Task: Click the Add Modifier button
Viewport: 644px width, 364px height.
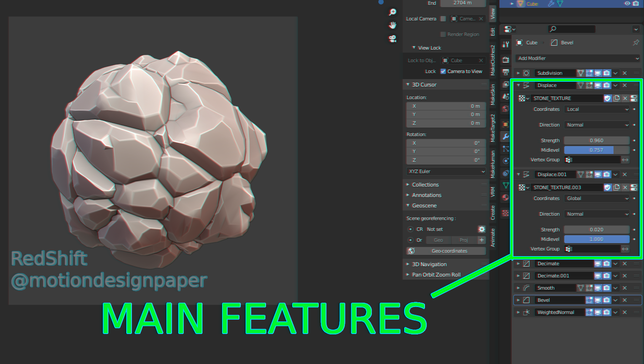Action: tap(577, 58)
